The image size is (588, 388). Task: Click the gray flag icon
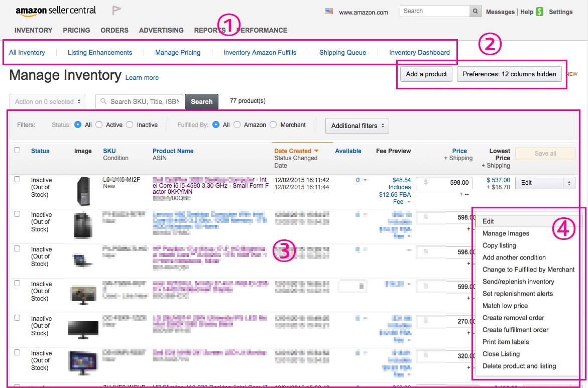(x=116, y=11)
